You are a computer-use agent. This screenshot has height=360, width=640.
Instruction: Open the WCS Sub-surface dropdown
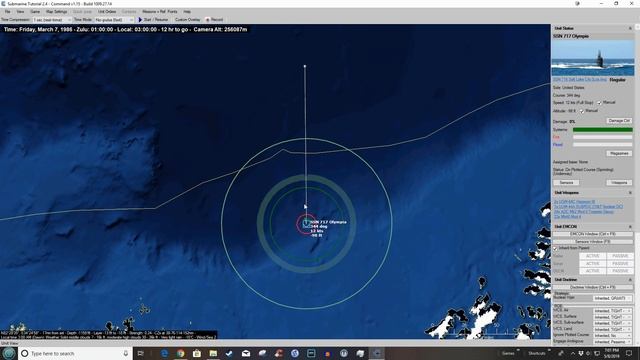(612, 323)
